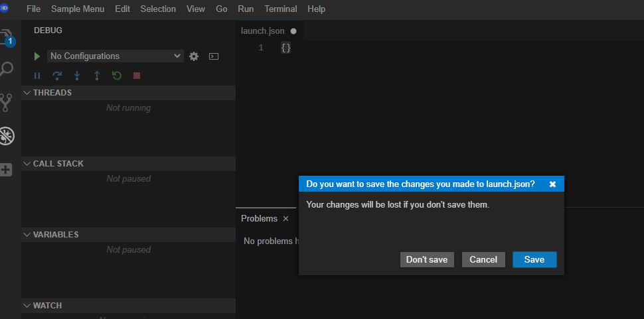Open the Edit menu
This screenshot has width=644, height=319.
[122, 9]
